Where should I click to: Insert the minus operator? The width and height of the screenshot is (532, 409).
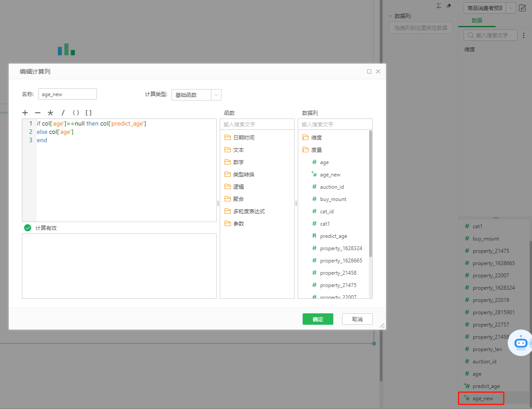click(x=38, y=113)
